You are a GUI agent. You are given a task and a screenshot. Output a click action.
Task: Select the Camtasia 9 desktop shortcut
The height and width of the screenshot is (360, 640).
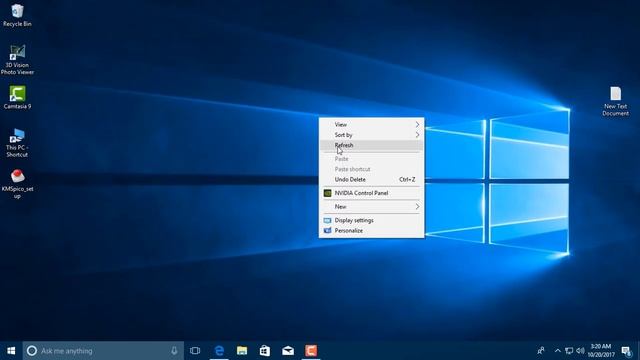pos(17,97)
